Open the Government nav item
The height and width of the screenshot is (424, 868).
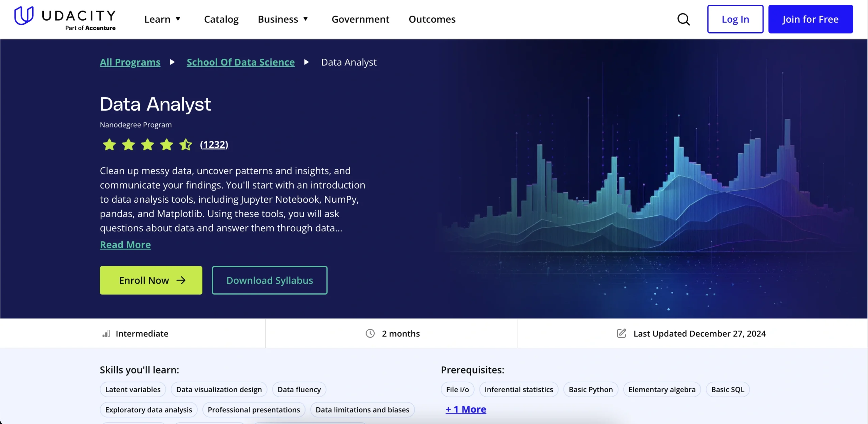click(x=360, y=19)
